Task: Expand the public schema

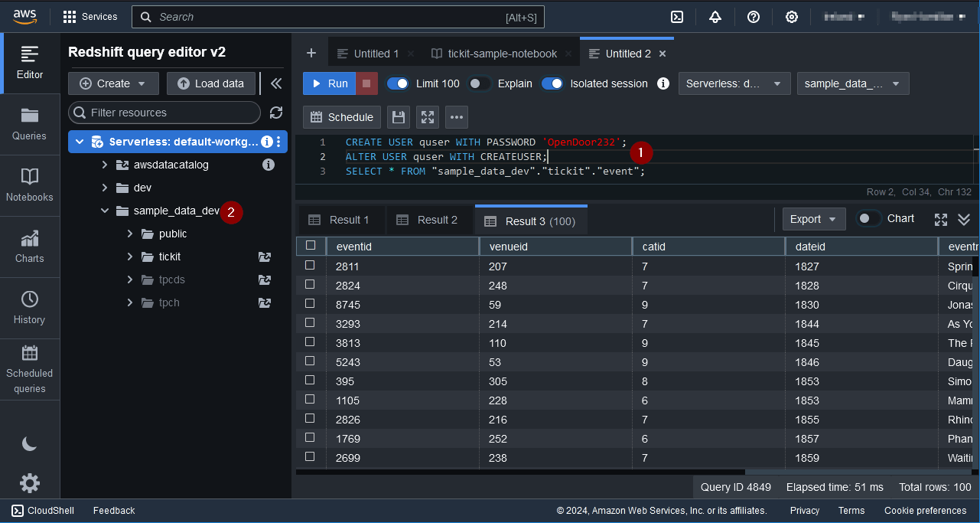Action: [130, 234]
